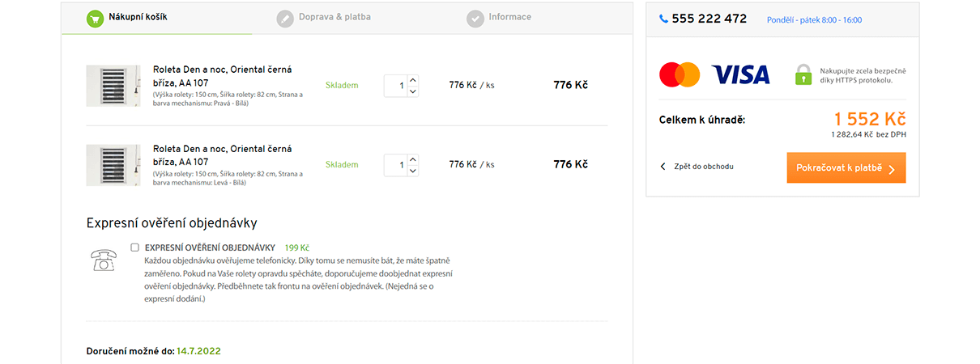The image size is (980, 364).
Task: Increase quantity of first blind (Pravá)
Action: (x=413, y=80)
